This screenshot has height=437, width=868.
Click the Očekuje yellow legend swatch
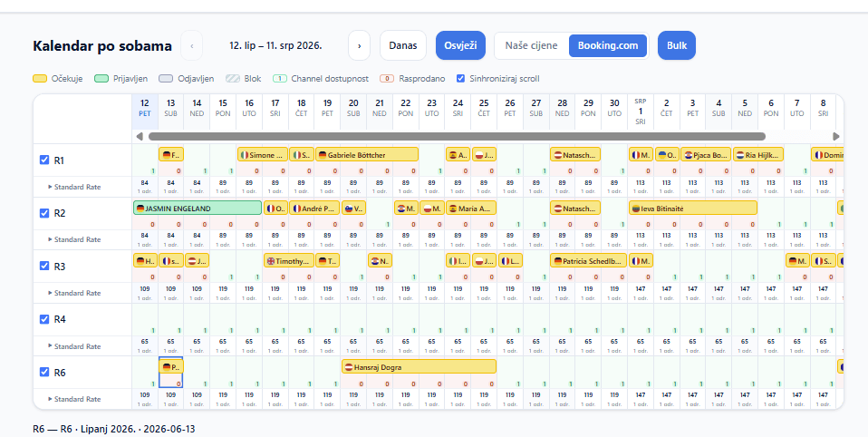click(40, 79)
